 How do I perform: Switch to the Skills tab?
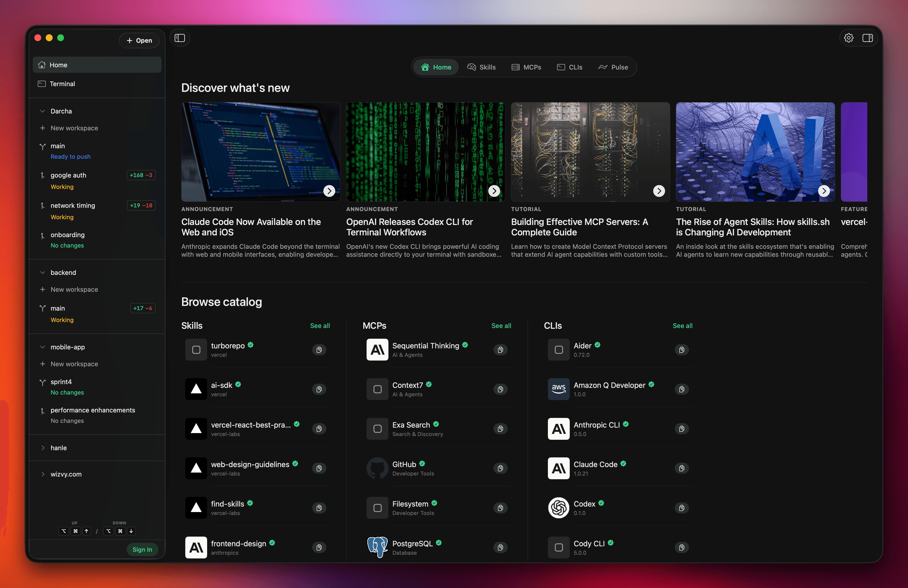(x=482, y=67)
